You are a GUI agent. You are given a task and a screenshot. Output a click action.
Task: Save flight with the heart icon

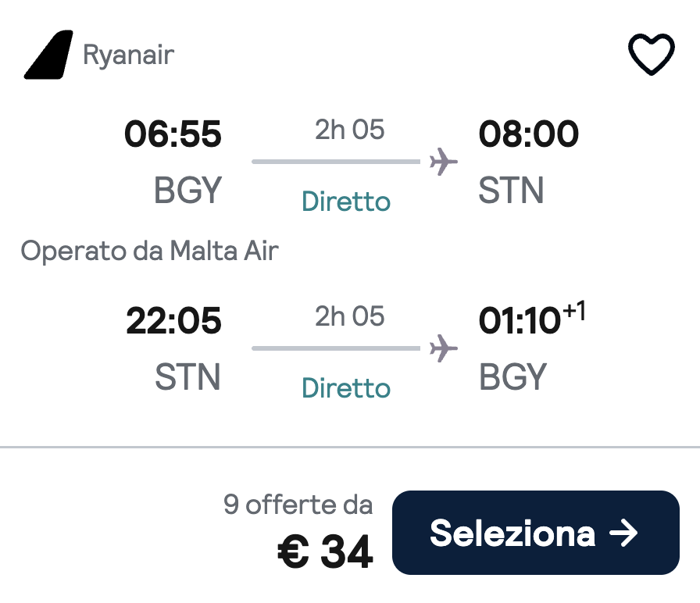click(x=651, y=55)
